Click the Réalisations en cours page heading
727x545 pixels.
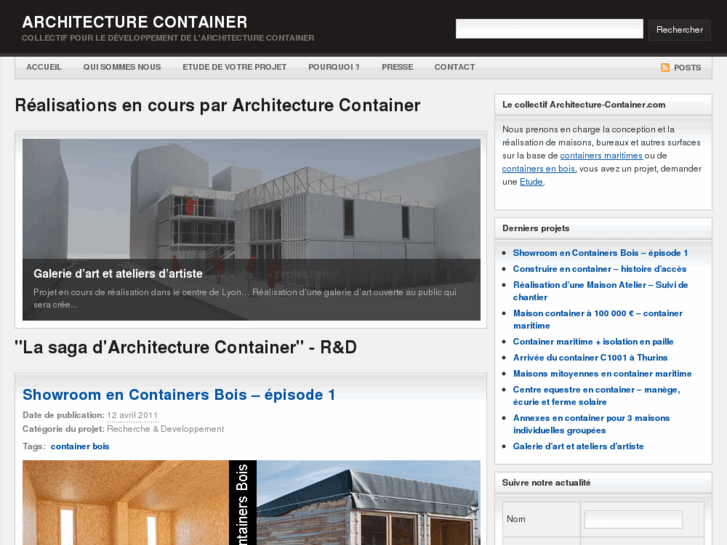(217, 105)
